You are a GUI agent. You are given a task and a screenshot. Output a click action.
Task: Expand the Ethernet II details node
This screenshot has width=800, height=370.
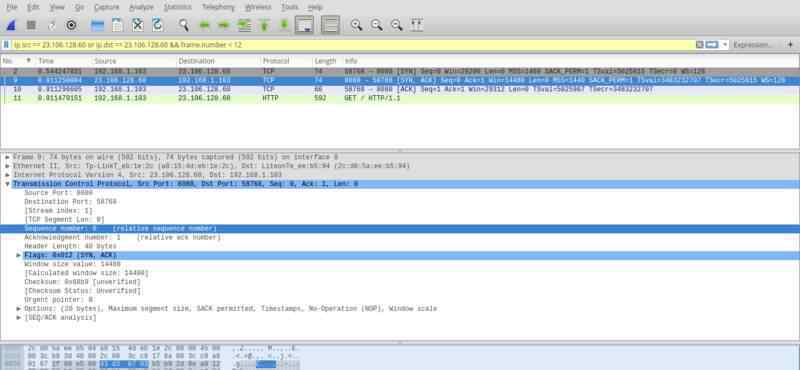[8, 166]
